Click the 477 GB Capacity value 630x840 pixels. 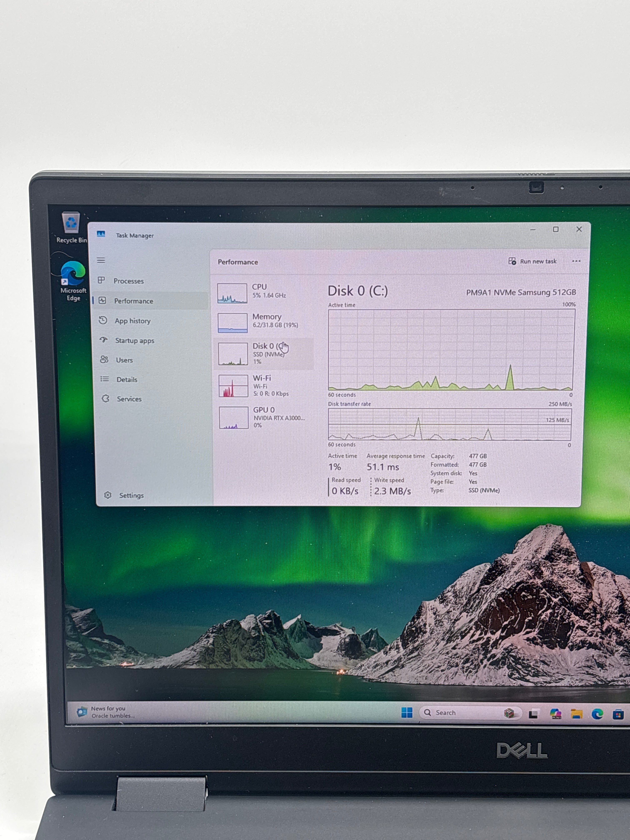click(478, 456)
